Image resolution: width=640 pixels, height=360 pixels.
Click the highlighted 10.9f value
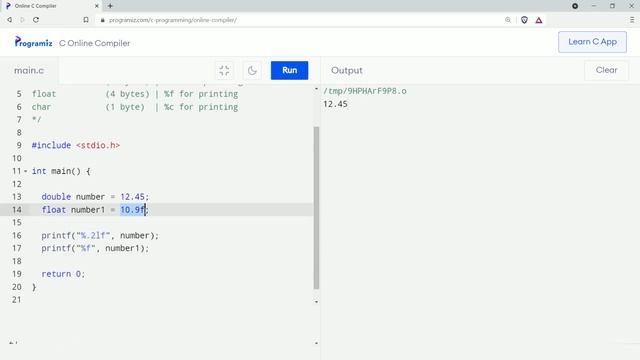pos(133,209)
